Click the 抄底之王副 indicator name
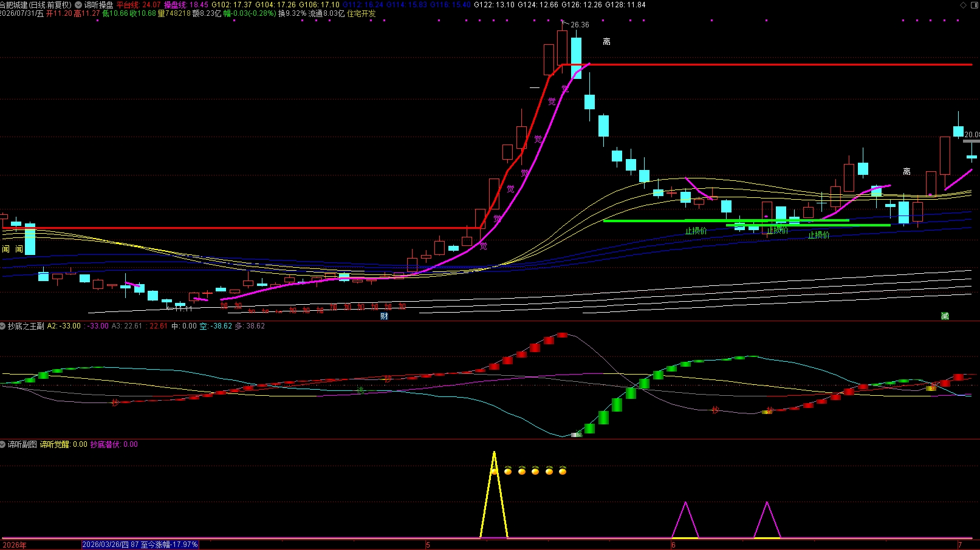The height and width of the screenshot is (550, 980). 26,326
